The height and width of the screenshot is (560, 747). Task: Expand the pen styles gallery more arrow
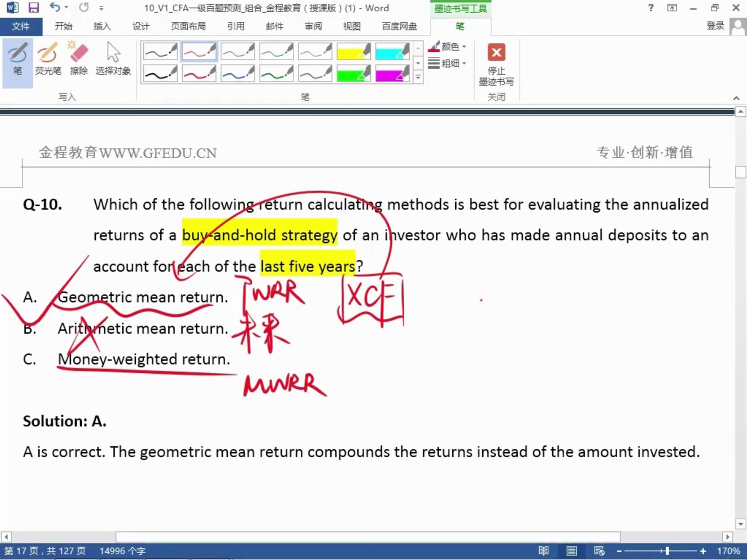(x=418, y=77)
